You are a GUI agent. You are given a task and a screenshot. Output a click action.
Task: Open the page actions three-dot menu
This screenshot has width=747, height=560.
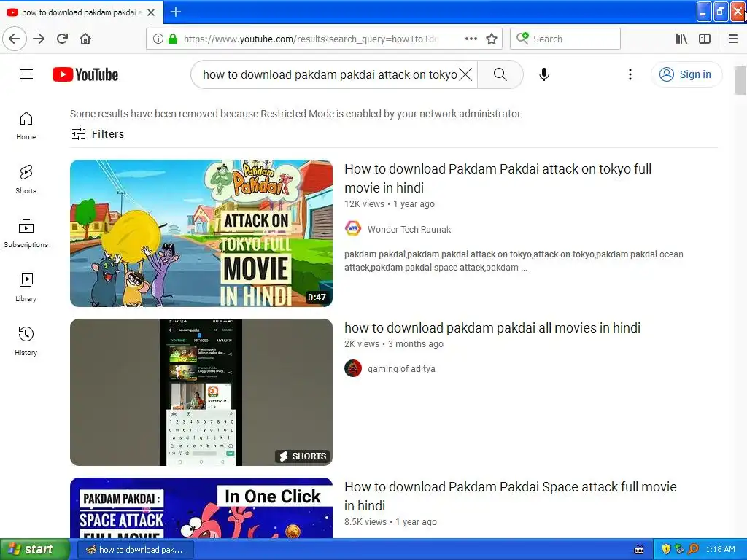point(471,39)
